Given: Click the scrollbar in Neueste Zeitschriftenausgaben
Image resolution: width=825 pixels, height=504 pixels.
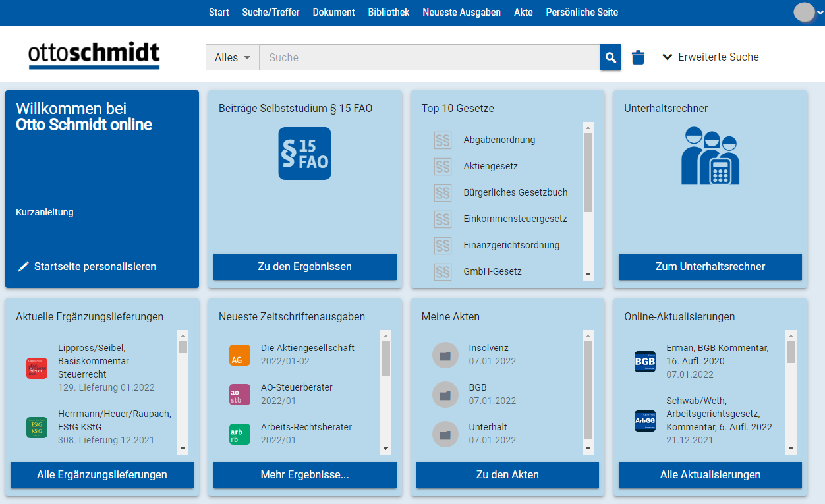Looking at the screenshot, I should (385, 392).
